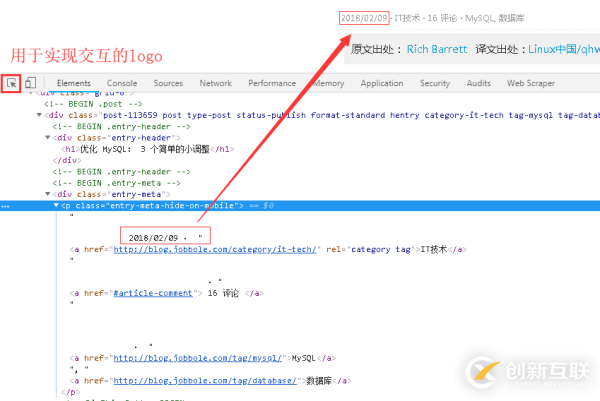Image resolution: width=600 pixels, height=401 pixels.
Task: Open the Performance tab
Action: pyautogui.click(x=272, y=83)
